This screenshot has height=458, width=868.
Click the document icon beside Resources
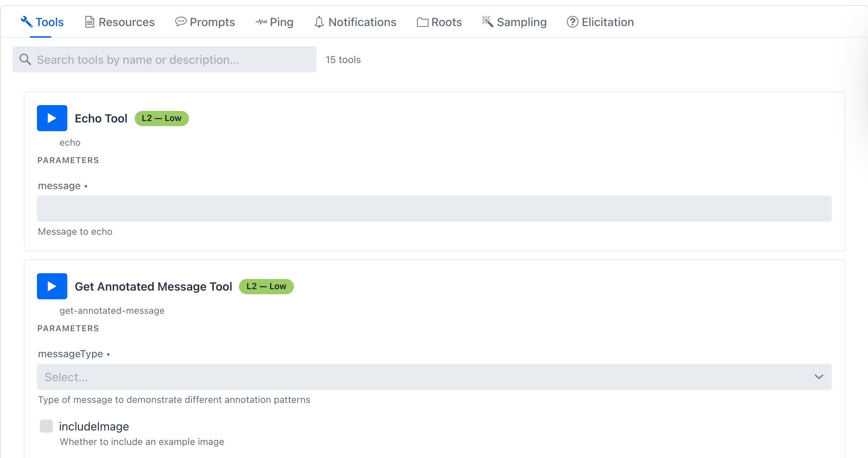[x=90, y=22]
